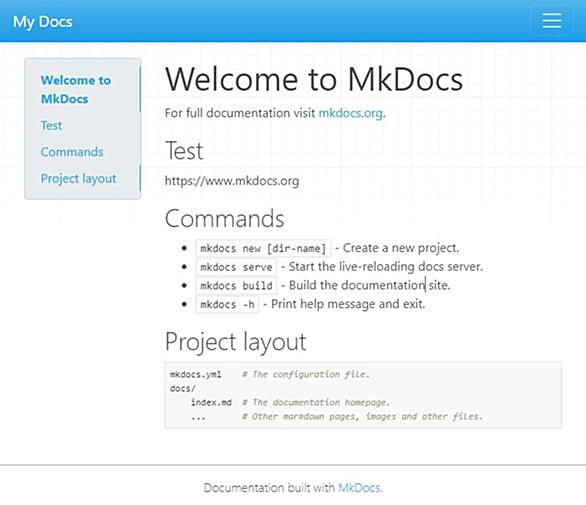Click the https://www.mkdocs.org text
Viewport: 586px width, 505px height.
tap(232, 181)
